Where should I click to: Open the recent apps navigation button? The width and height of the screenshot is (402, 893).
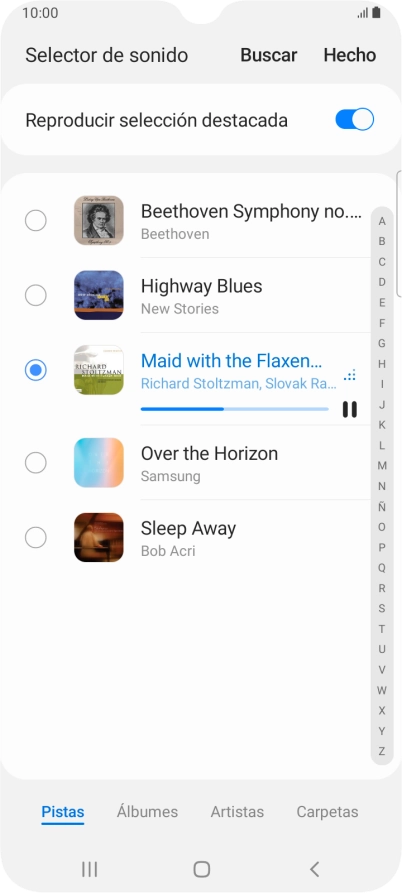[x=89, y=869]
